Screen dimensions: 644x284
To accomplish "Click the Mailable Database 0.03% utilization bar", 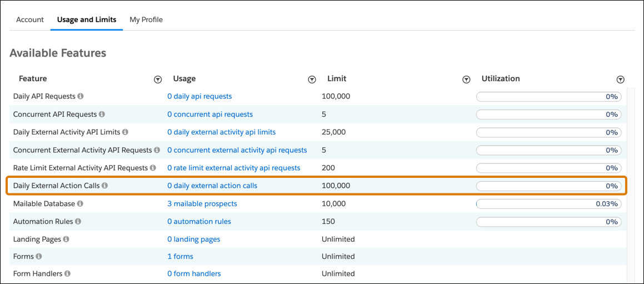I will coord(548,204).
